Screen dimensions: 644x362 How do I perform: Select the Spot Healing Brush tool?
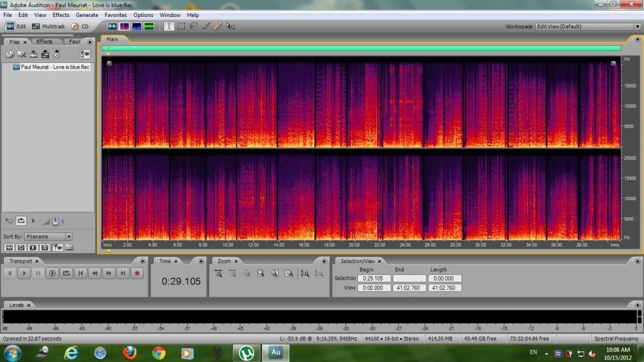[218, 26]
